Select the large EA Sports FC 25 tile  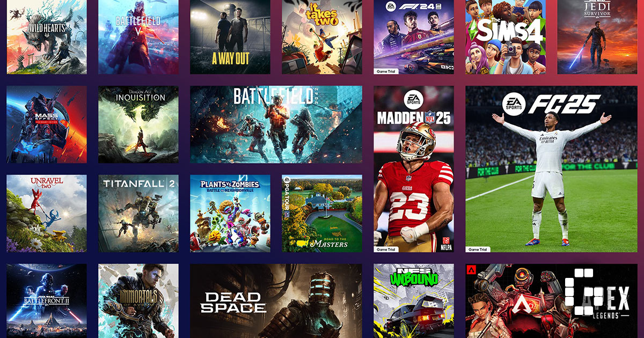pyautogui.click(x=551, y=169)
